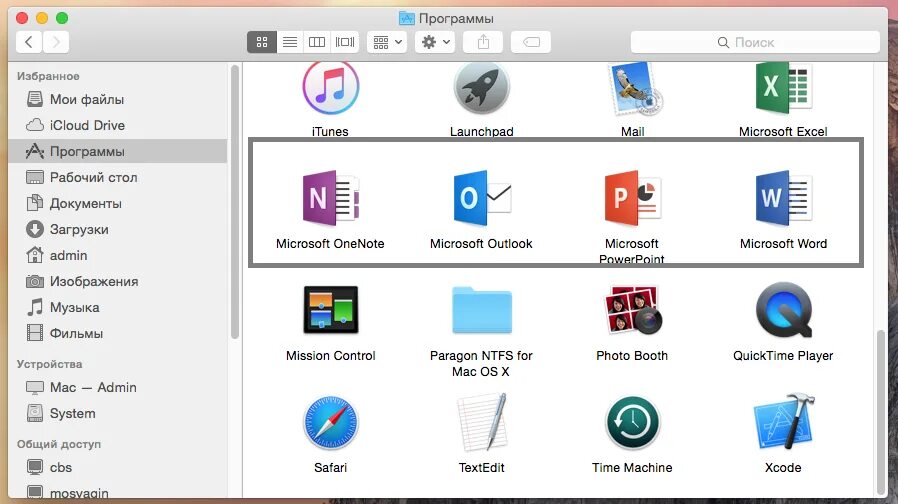Open the Safari compass icon
Viewport: 898px width, 504px height.
pyautogui.click(x=330, y=423)
